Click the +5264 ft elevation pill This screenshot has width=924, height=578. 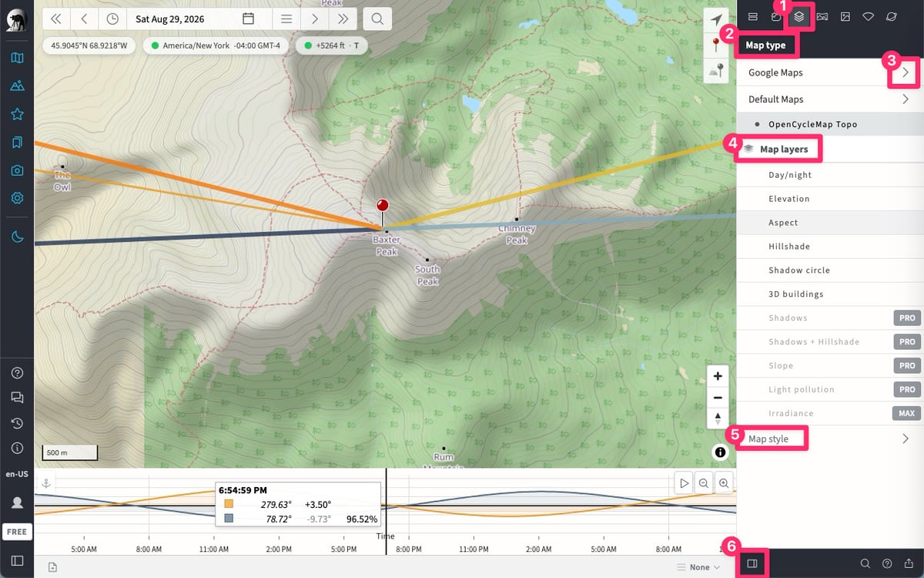tap(332, 45)
